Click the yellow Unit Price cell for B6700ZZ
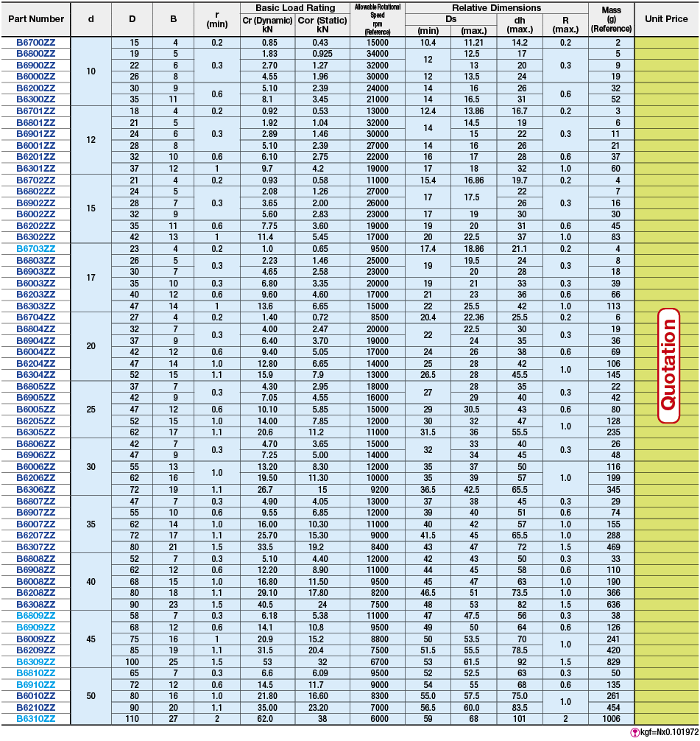The image size is (700, 741). (666, 43)
